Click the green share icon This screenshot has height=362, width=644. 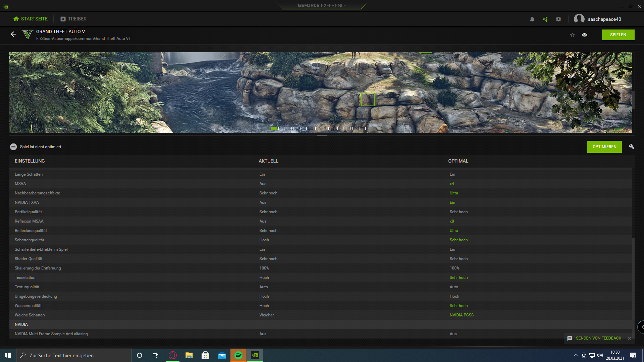click(545, 19)
